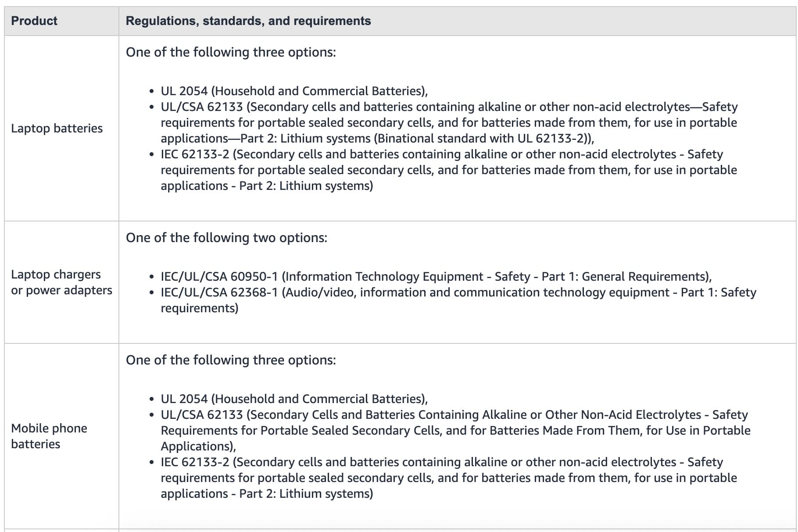The height and width of the screenshot is (532, 798).
Task: Click "Binational standard with UL 62133-2" text
Action: [483, 139]
